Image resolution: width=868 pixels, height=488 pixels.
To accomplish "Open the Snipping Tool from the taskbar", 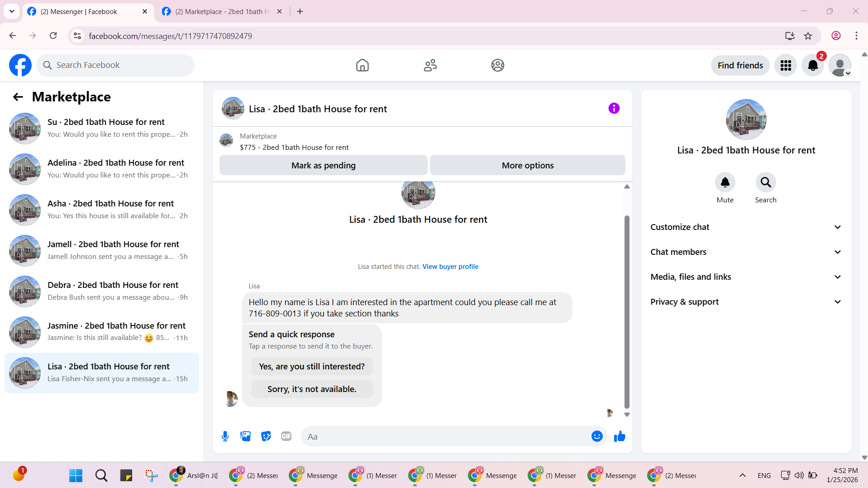I will (x=151, y=475).
